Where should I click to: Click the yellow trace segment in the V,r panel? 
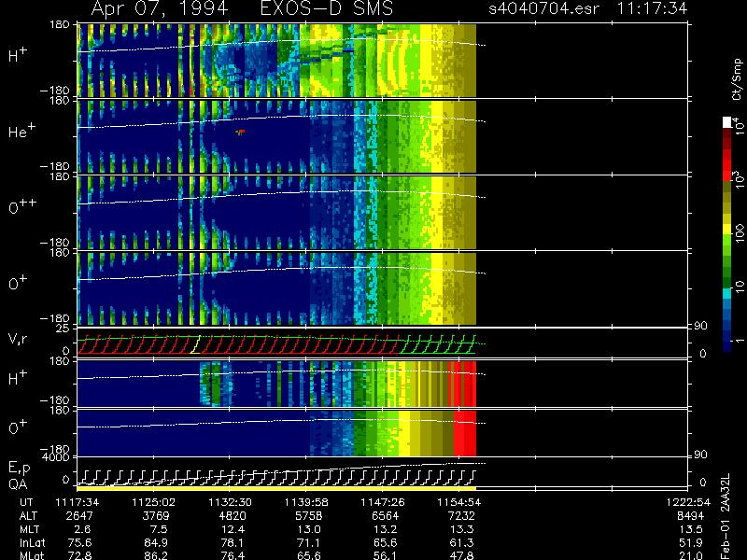point(195,344)
